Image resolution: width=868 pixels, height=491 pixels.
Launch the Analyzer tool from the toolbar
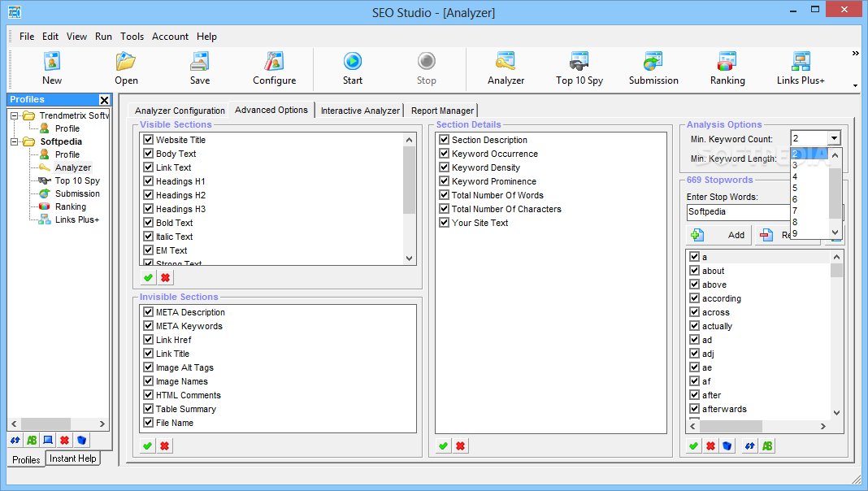tap(506, 68)
